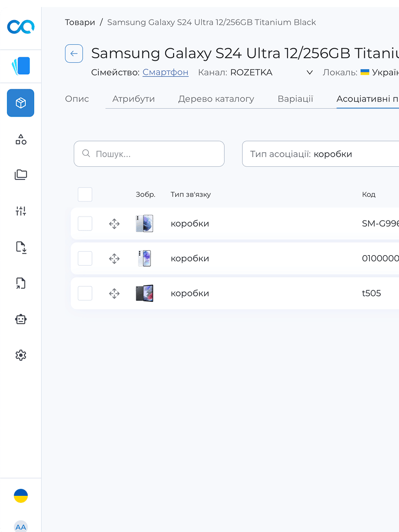Screen dimensions: 399x532
Task: Switch to the Варіації tab
Action: (x=295, y=99)
